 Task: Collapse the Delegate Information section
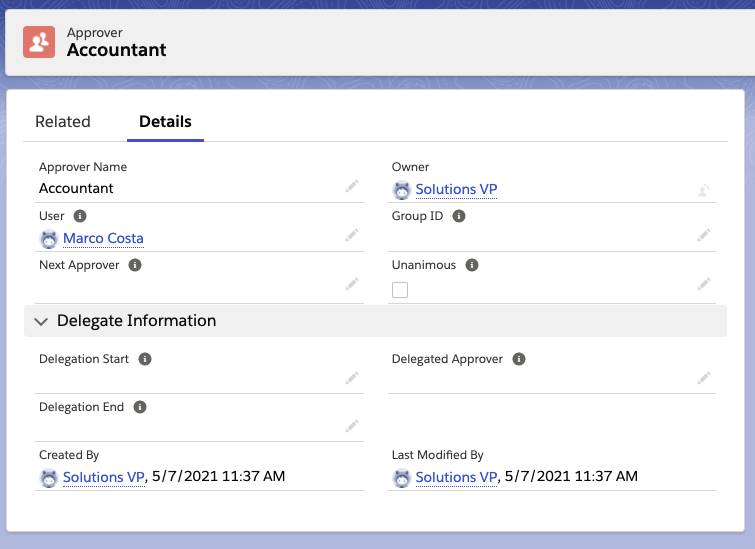coord(41,321)
